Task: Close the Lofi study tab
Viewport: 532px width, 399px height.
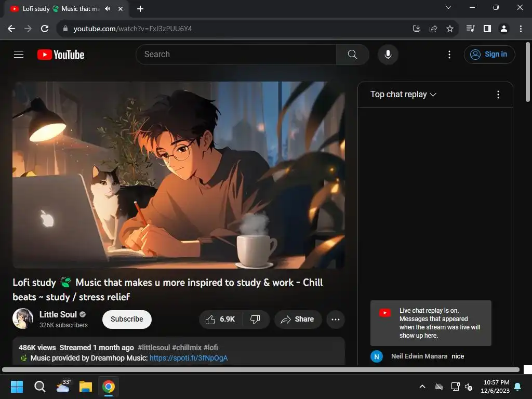Action: (x=121, y=9)
